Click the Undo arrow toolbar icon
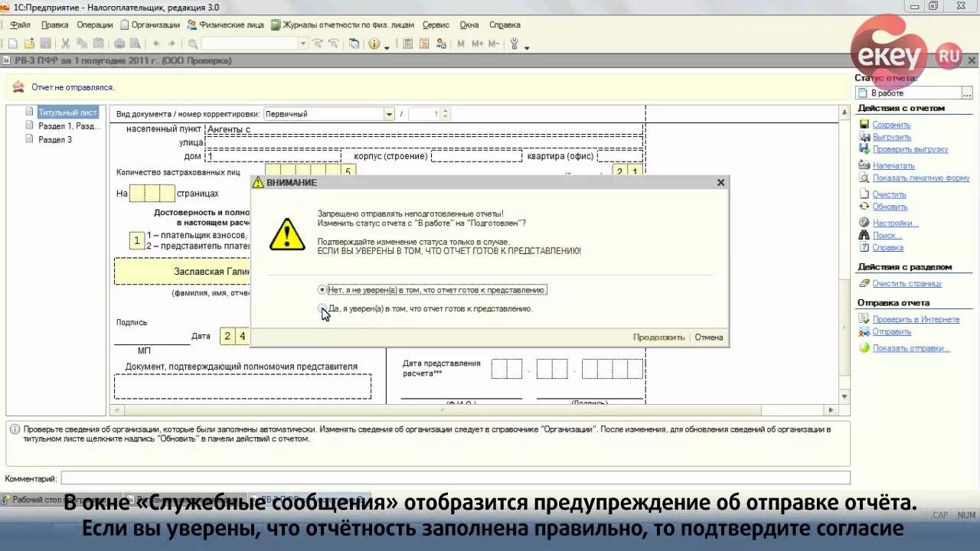Screen dimensions: 980x551 pyautogui.click(x=156, y=44)
